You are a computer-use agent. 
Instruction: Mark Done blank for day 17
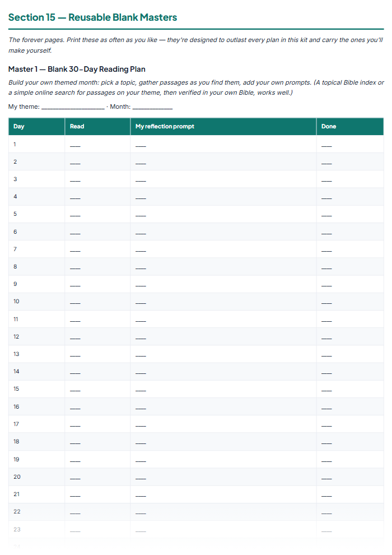tap(326, 426)
